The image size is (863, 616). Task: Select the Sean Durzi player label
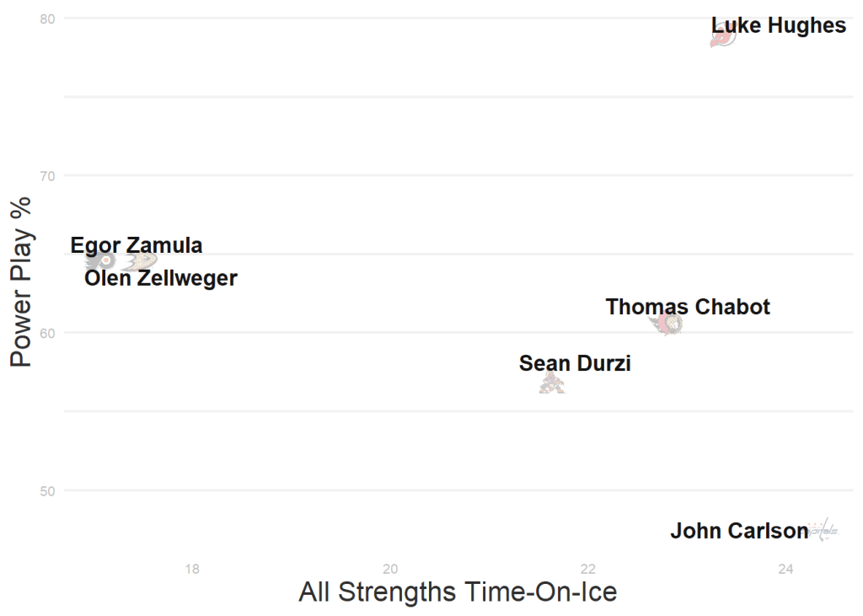575,363
